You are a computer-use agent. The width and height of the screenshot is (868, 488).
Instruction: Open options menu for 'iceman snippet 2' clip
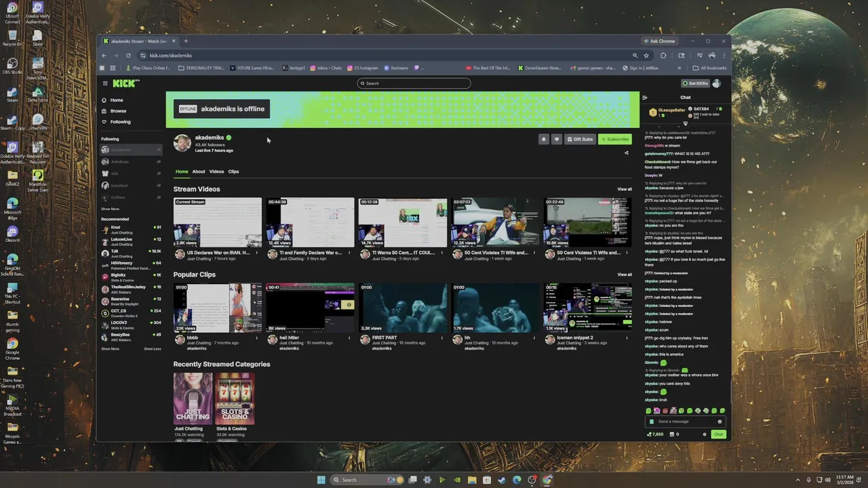(627, 338)
